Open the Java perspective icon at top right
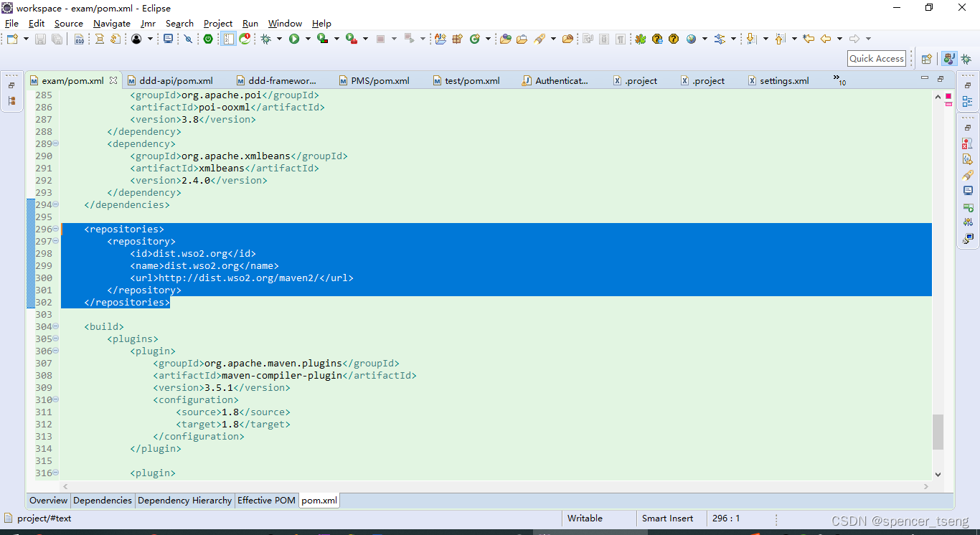The width and height of the screenshot is (980, 535). coord(949,58)
